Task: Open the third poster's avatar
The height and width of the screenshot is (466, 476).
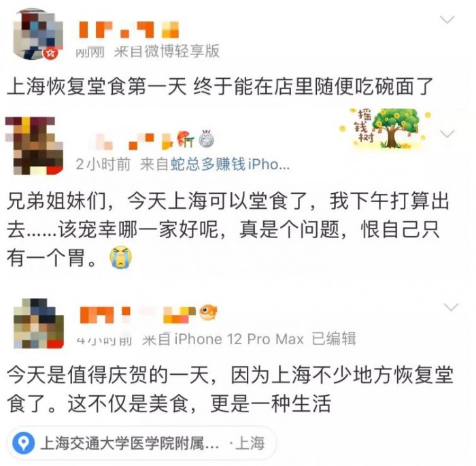Action: (x=39, y=323)
